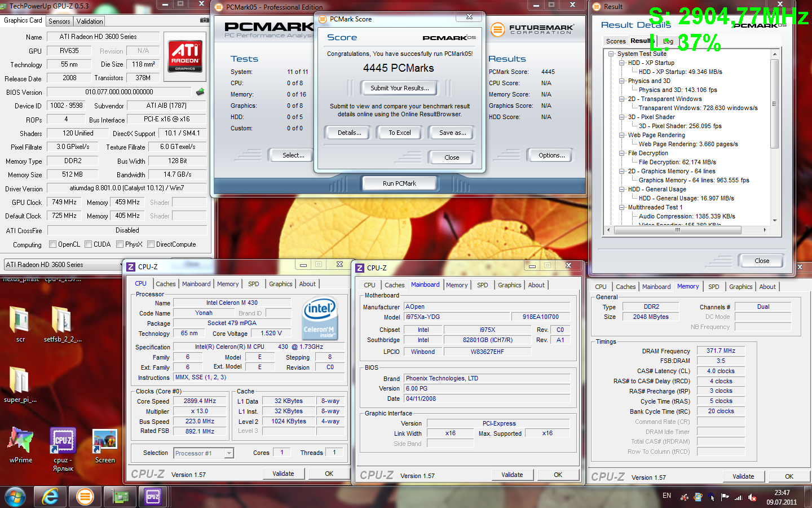Click Close button in Result window
Screen dimensions: 812x508
(x=761, y=261)
